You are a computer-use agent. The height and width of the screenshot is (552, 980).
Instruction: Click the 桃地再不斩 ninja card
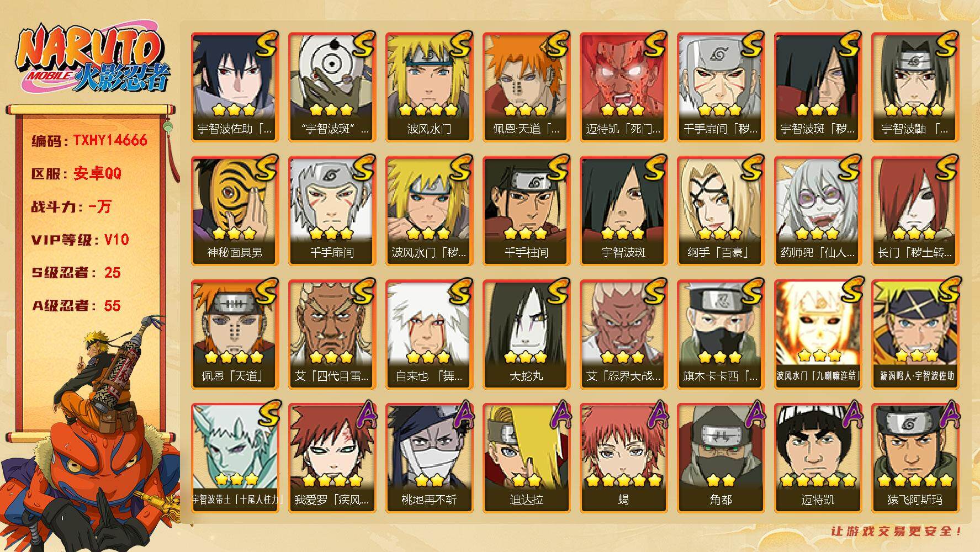[x=429, y=458]
